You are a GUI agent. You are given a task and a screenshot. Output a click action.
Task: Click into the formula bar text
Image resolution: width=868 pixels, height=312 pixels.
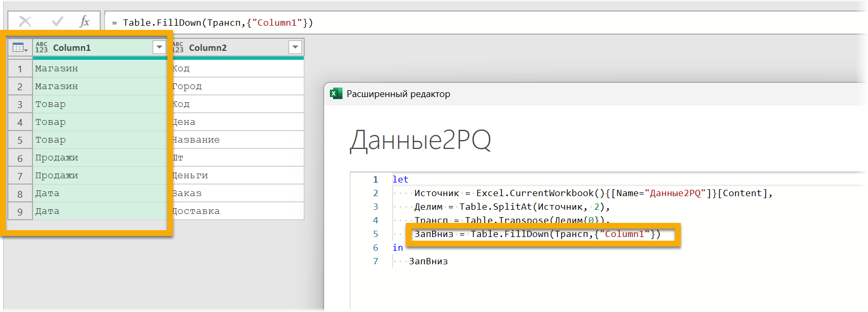(x=212, y=23)
